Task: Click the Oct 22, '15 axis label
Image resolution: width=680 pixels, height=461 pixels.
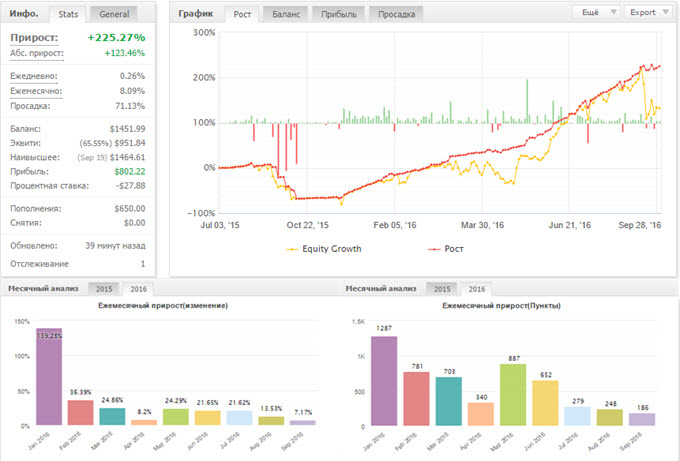Action: tap(307, 225)
